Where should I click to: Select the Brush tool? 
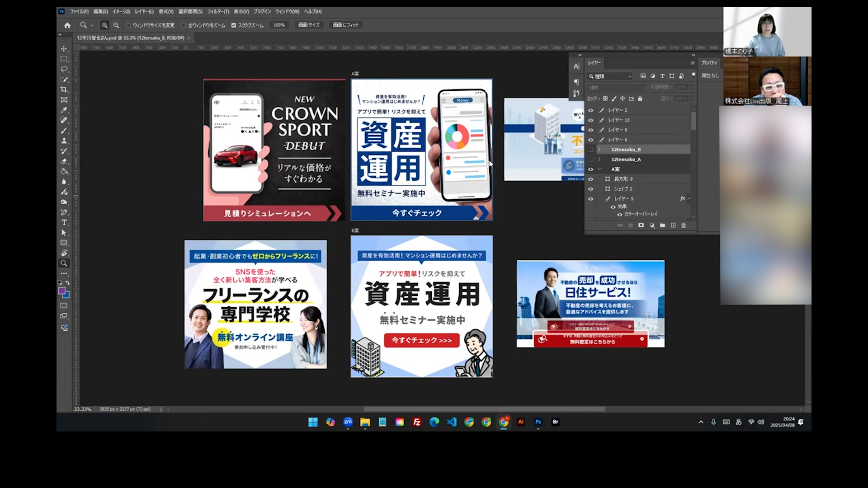coord(64,131)
